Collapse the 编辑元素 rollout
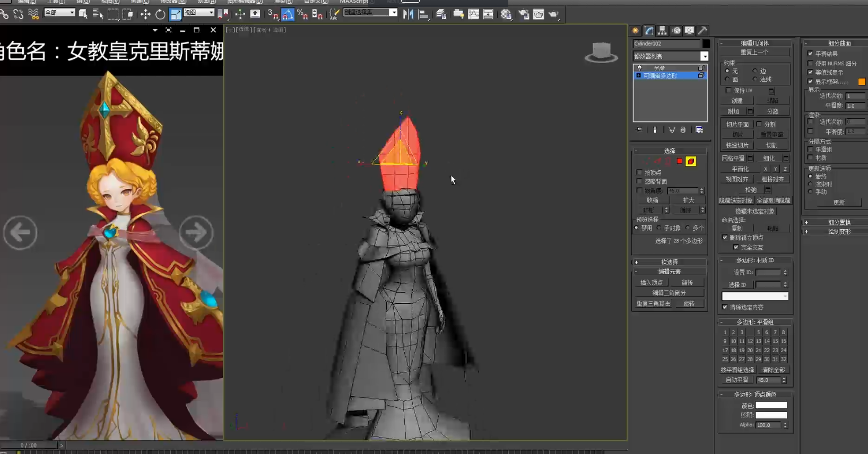The height and width of the screenshot is (454, 868). [x=670, y=272]
